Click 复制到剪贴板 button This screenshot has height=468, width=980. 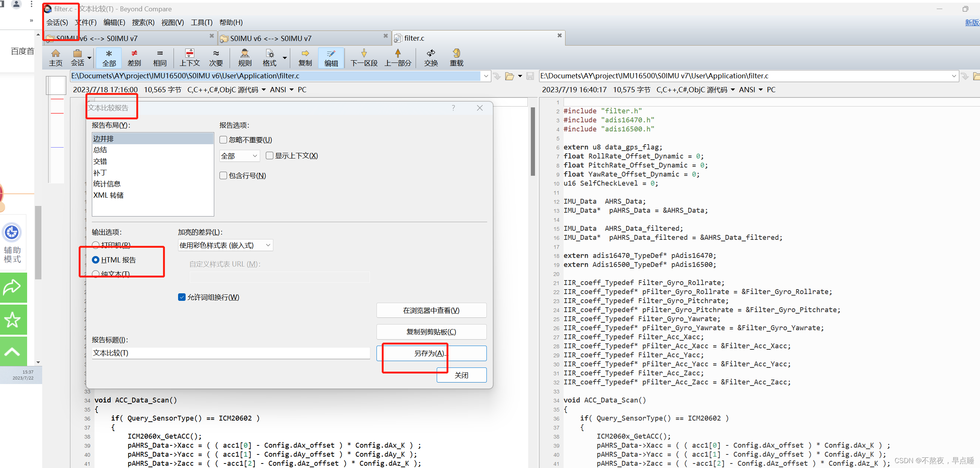click(431, 332)
